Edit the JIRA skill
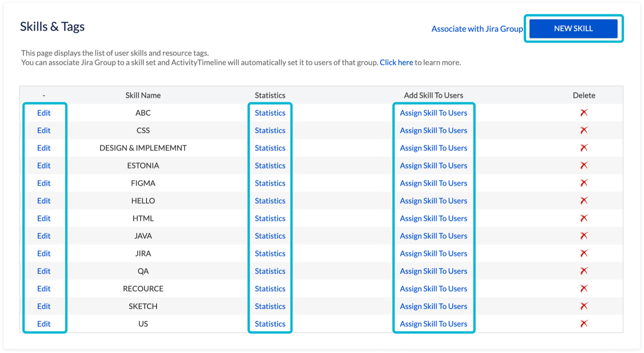This screenshot has height=353, width=644. pos(44,253)
